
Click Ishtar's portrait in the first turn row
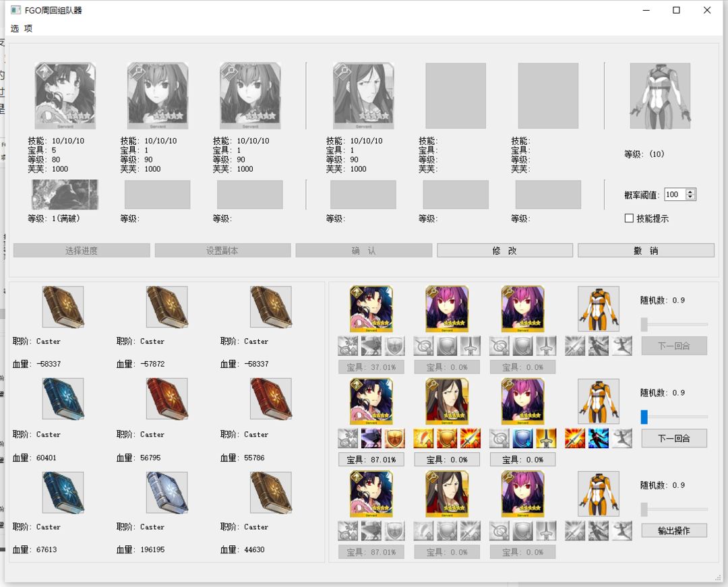point(371,309)
